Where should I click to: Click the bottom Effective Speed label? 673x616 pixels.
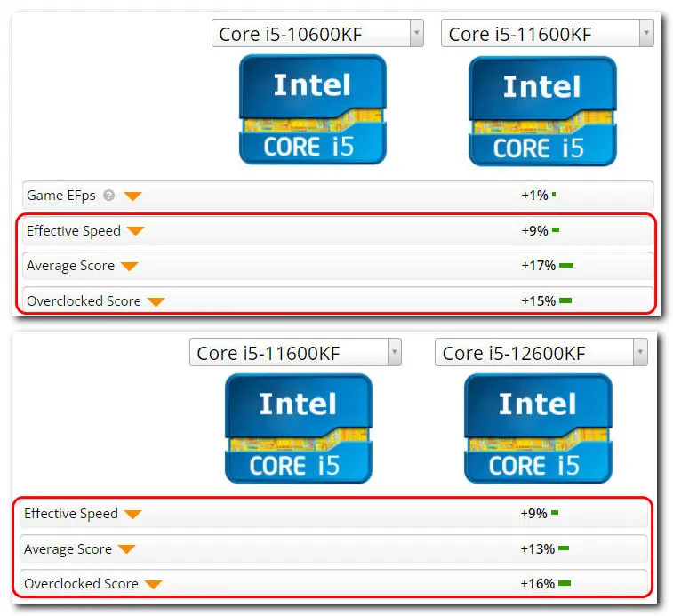coord(70,514)
